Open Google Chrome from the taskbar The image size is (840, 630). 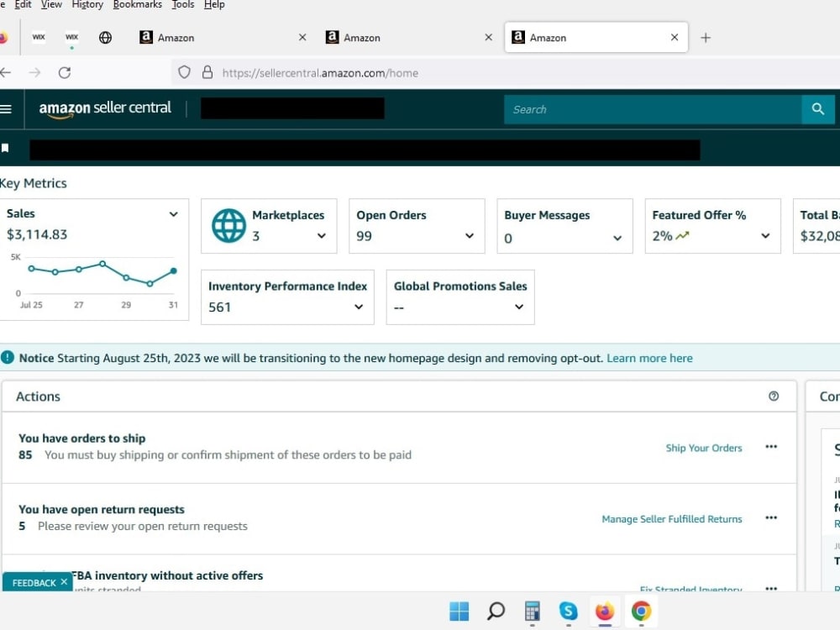[641, 612]
